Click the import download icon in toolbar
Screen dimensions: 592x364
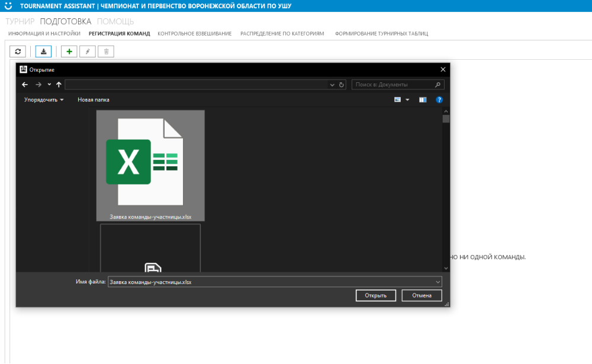(x=43, y=51)
